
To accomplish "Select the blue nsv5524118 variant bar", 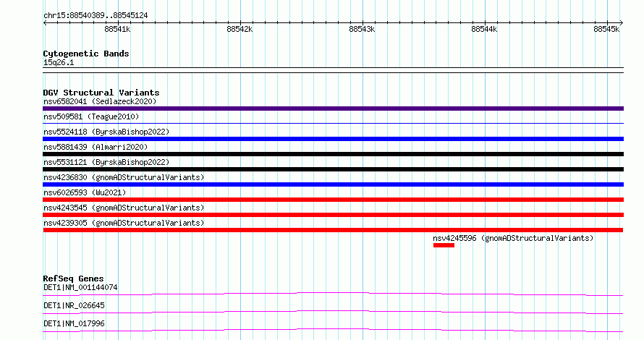I will [x=333, y=139].
